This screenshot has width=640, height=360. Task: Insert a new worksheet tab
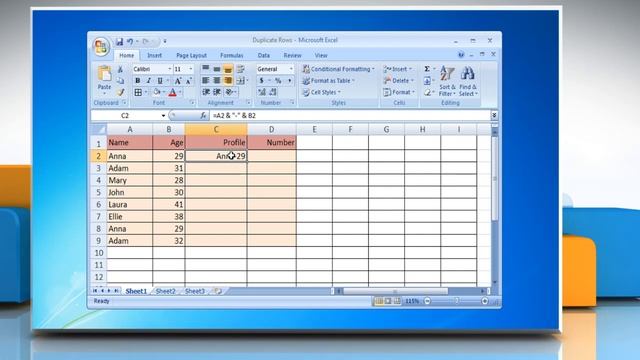click(x=218, y=291)
